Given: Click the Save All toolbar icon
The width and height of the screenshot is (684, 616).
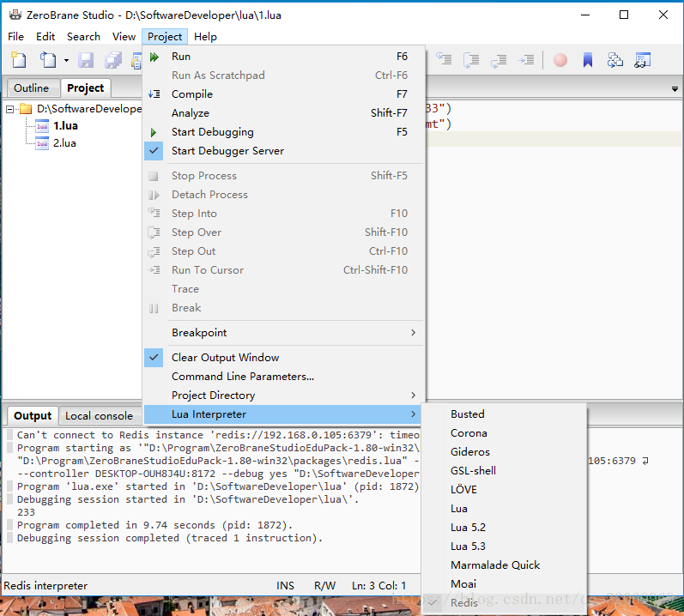Looking at the screenshot, I should 113,60.
